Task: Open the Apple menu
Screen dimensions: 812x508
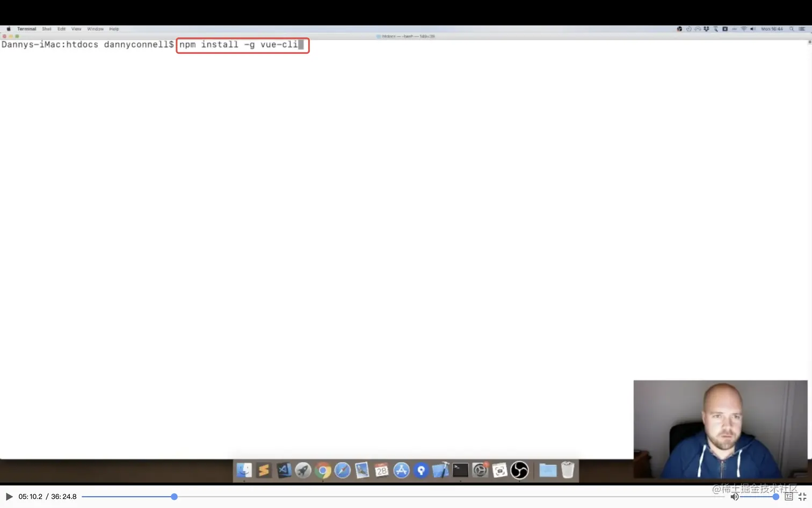Action: (x=8, y=29)
